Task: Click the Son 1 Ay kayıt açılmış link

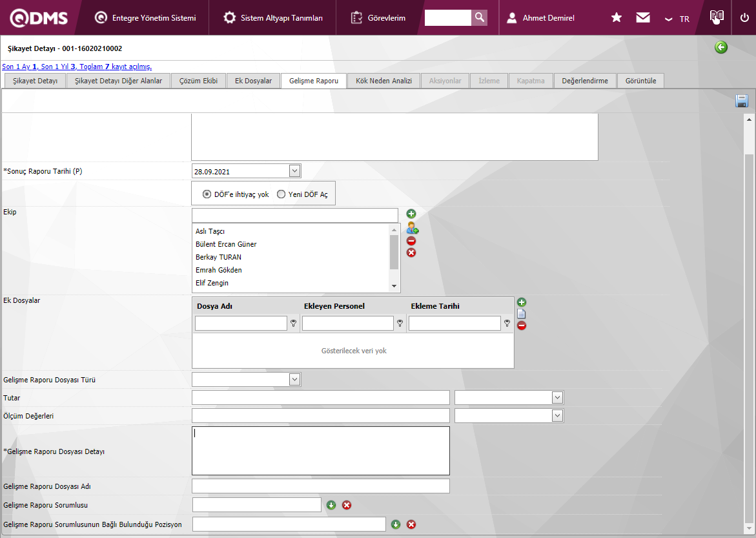Action: pyautogui.click(x=77, y=67)
